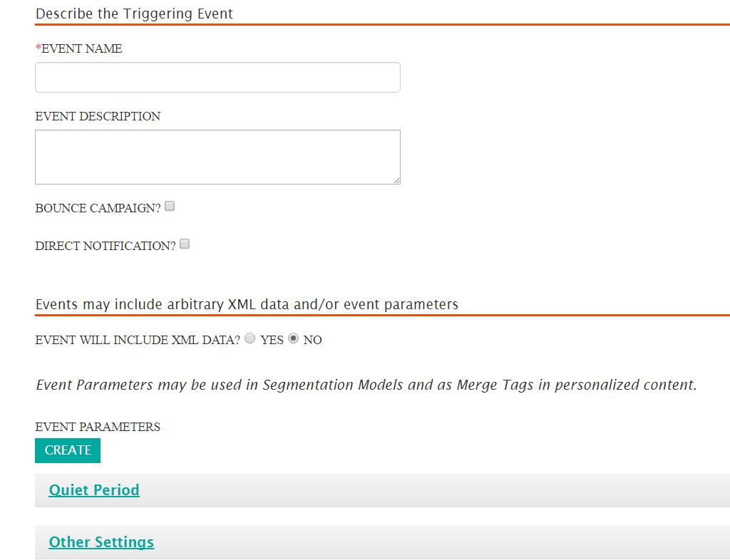Click the Quiet Period panel bar

[x=382, y=489]
